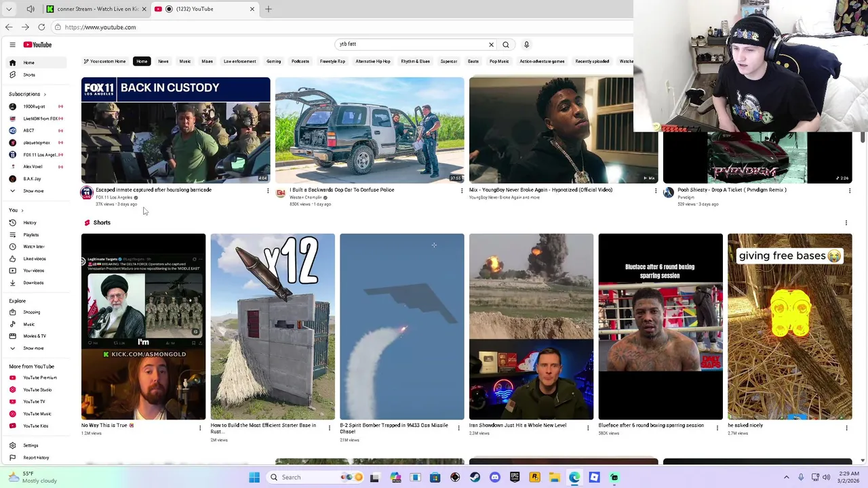Click the YouTube logo
The image size is (868, 488).
tap(37, 45)
